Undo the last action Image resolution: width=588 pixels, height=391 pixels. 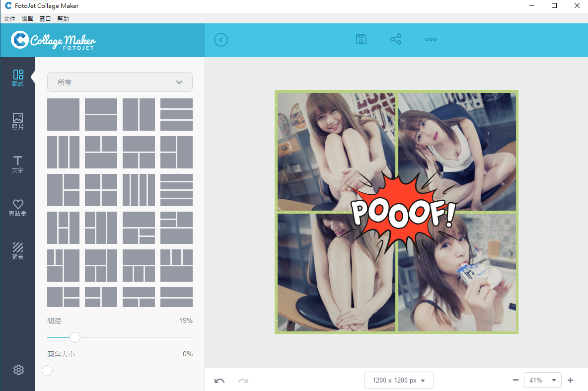(220, 381)
